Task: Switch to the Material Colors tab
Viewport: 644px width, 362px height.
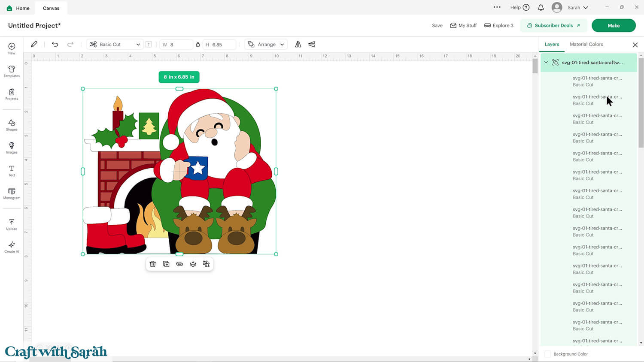Action: pos(586,44)
